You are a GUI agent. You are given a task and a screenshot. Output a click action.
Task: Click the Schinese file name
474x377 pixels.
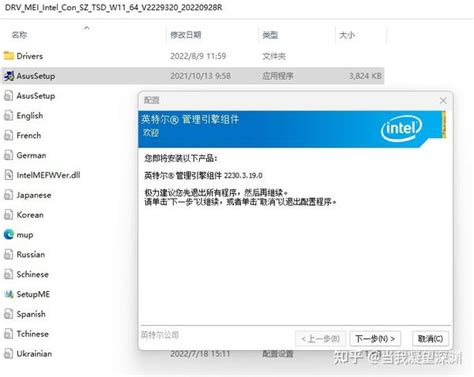tap(33, 274)
